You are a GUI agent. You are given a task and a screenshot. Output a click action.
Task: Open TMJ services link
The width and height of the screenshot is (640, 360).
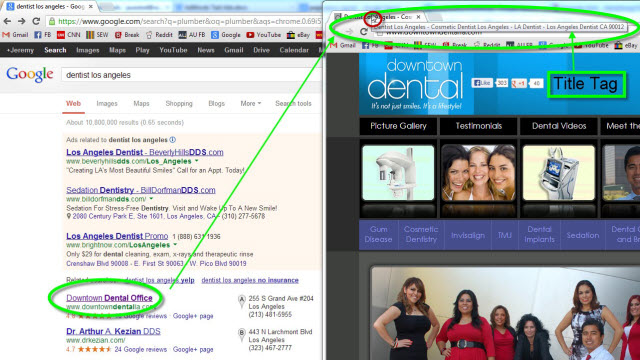504,236
